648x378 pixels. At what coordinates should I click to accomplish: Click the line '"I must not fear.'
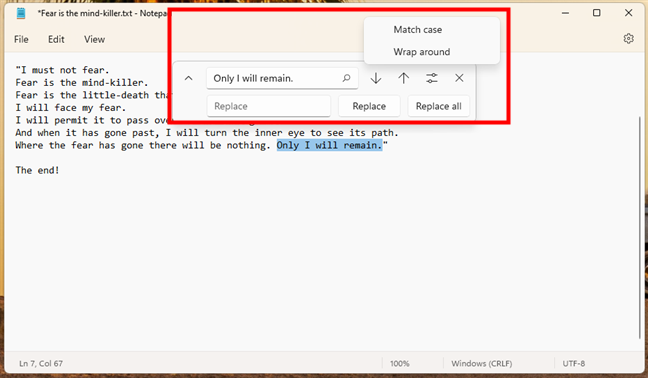[x=62, y=70]
